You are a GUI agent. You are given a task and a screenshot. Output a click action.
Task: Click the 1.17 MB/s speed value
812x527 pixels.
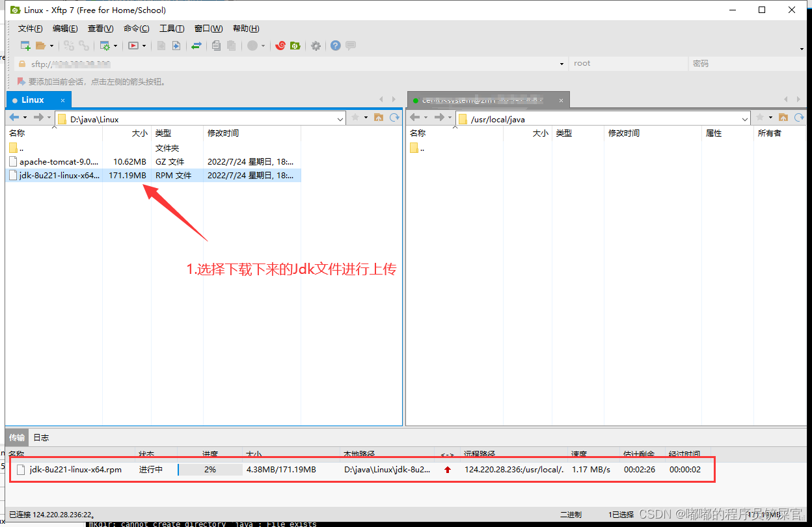pos(591,470)
